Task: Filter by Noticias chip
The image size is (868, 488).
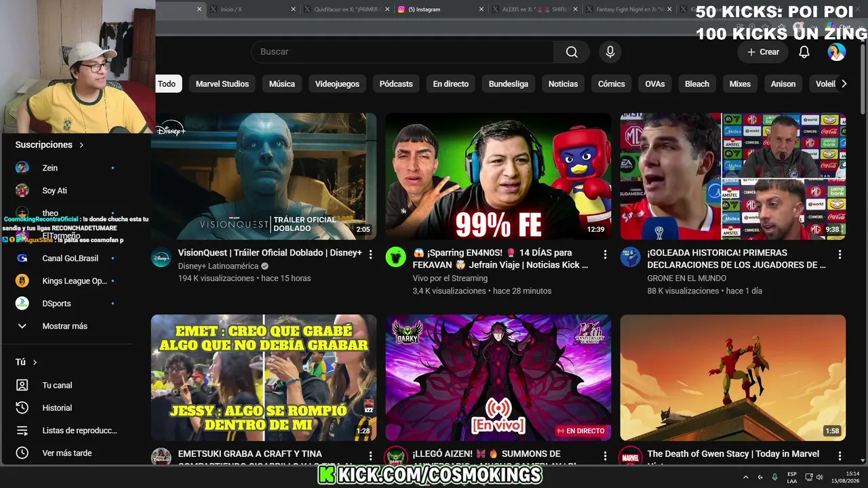Action: [x=563, y=84]
